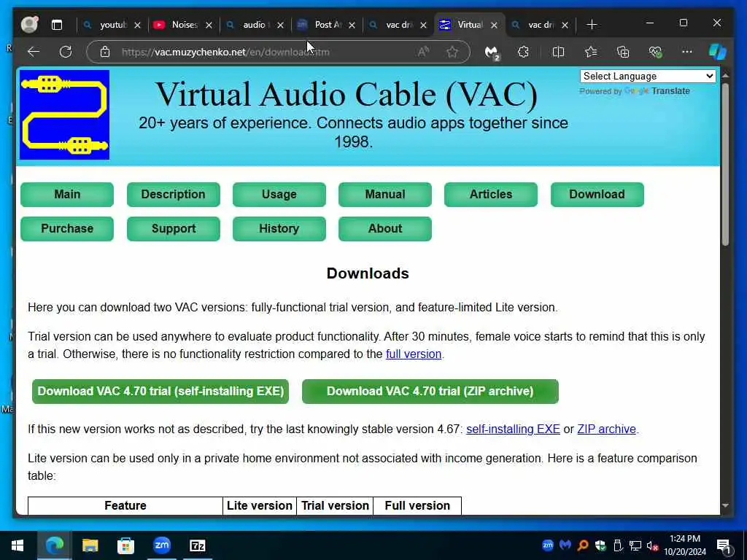Screen dimensions: 747x560
Task: Open Split screen icon
Action: click(x=558, y=52)
